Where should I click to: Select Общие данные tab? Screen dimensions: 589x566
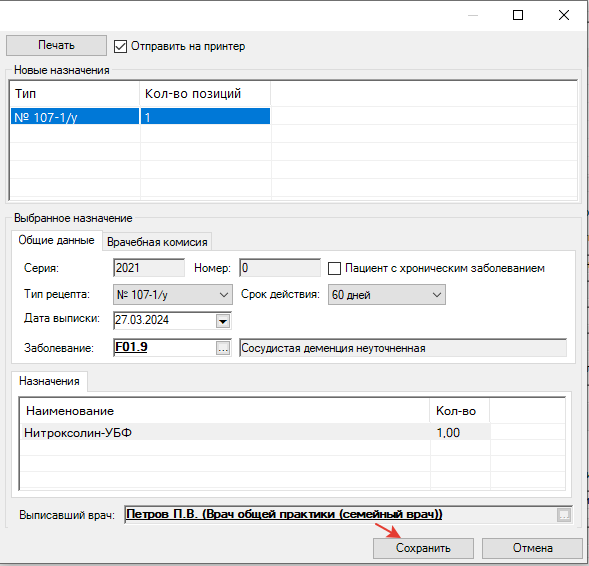tap(56, 240)
